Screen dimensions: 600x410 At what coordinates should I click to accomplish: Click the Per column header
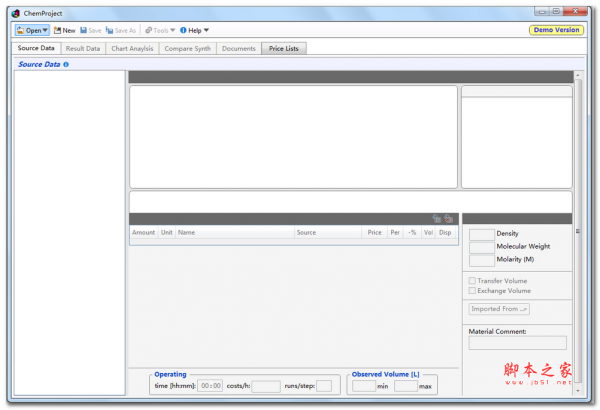tap(395, 232)
